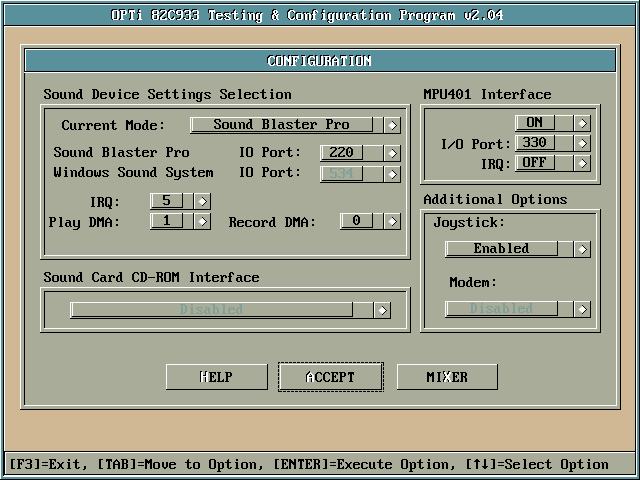Click the Windows Sound System label
The width and height of the screenshot is (640, 480).
click(x=133, y=173)
